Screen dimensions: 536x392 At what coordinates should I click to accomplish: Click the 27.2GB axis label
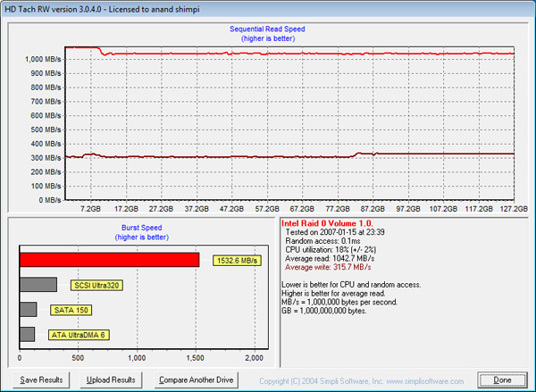(161, 208)
